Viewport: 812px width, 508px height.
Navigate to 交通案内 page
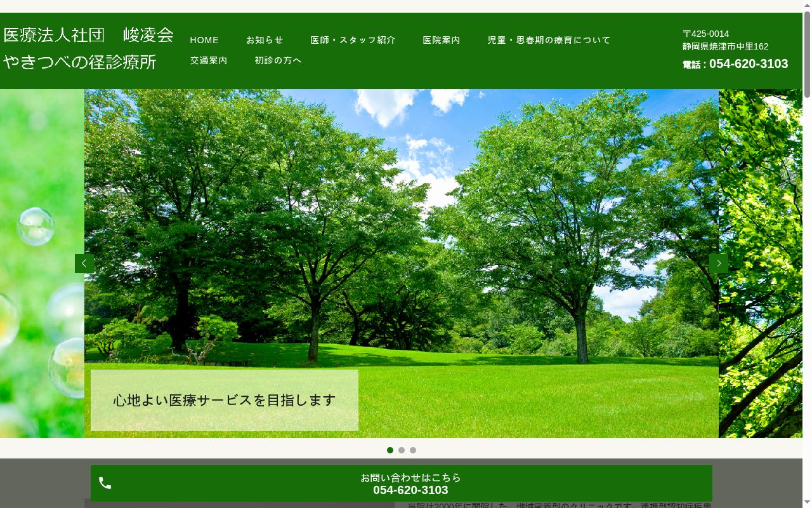click(209, 60)
